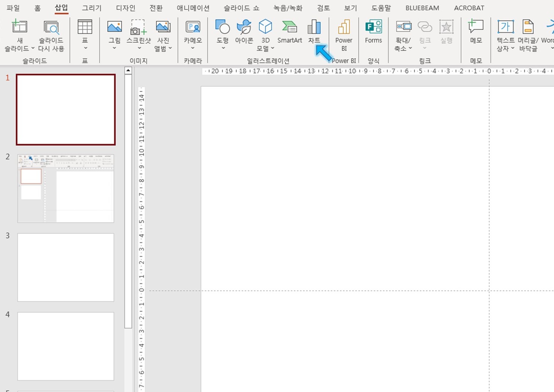
Task: Expand the 그림 (Picture) dropdown menu
Action: [x=114, y=48]
